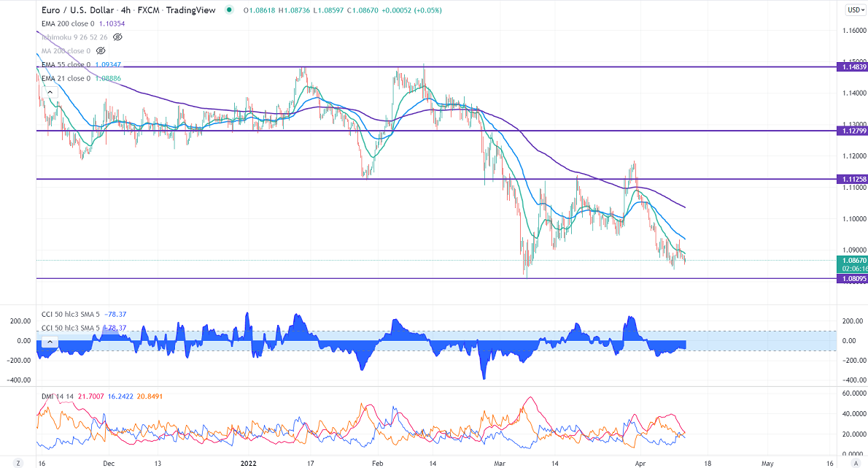
Task: Click the EMA 55 value 1.09347
Action: 108,65
